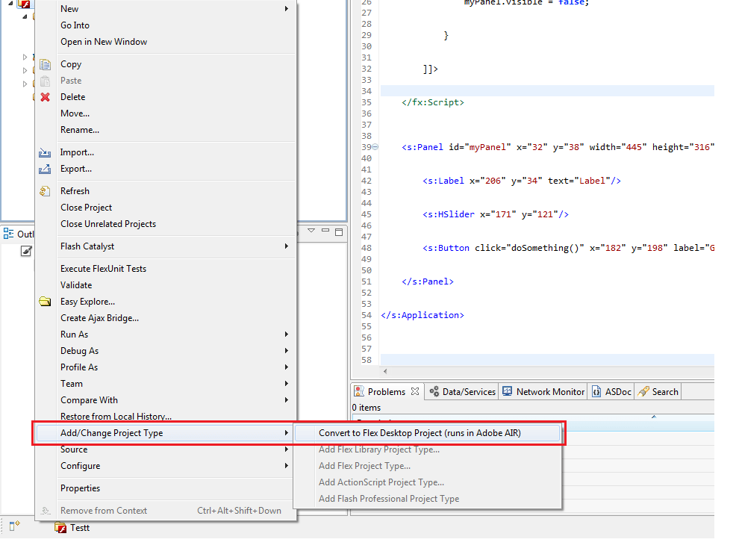Viewport: 736px width, 560px height.
Task: Click the ASDoc panel icon
Action: click(x=595, y=391)
